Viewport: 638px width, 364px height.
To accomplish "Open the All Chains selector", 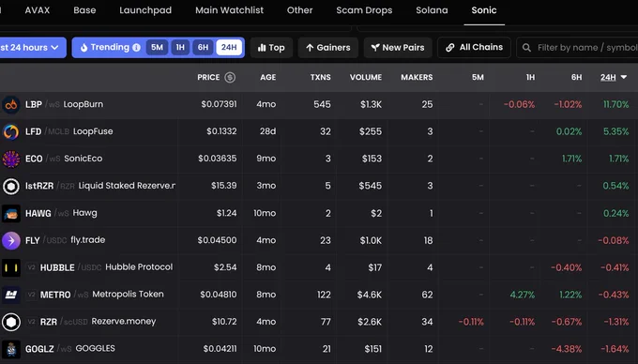I will tap(474, 48).
